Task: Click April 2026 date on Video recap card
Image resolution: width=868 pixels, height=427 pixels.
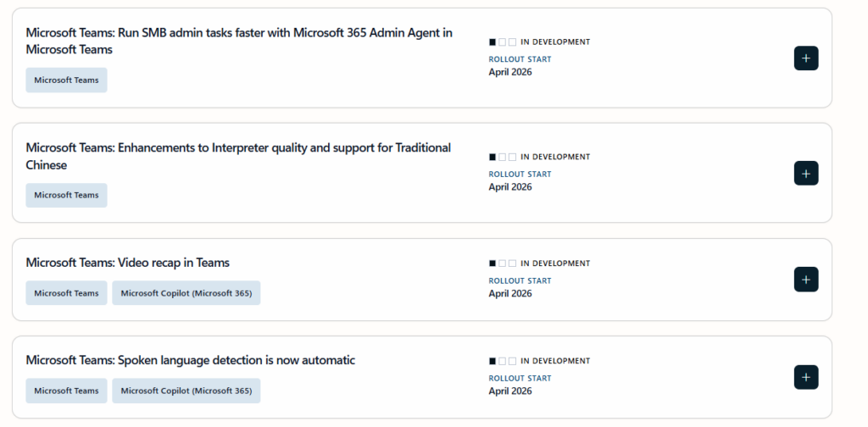Action: click(x=510, y=293)
